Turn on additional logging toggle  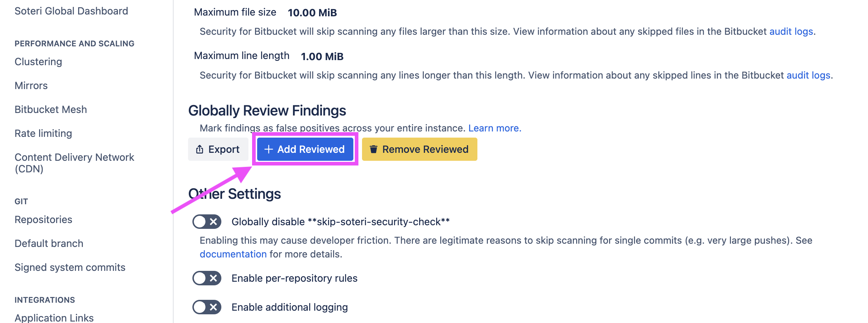click(207, 307)
